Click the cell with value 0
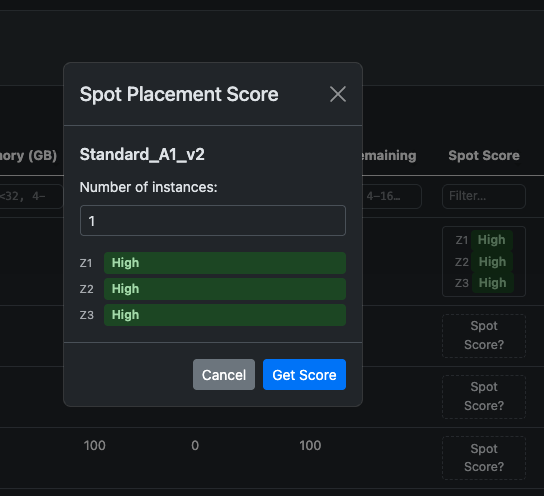The image size is (544, 496). coord(195,445)
